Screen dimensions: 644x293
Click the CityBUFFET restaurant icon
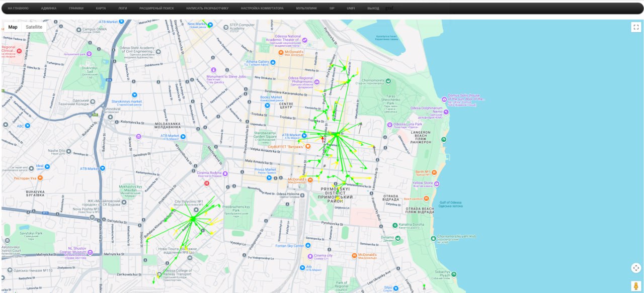(308, 146)
